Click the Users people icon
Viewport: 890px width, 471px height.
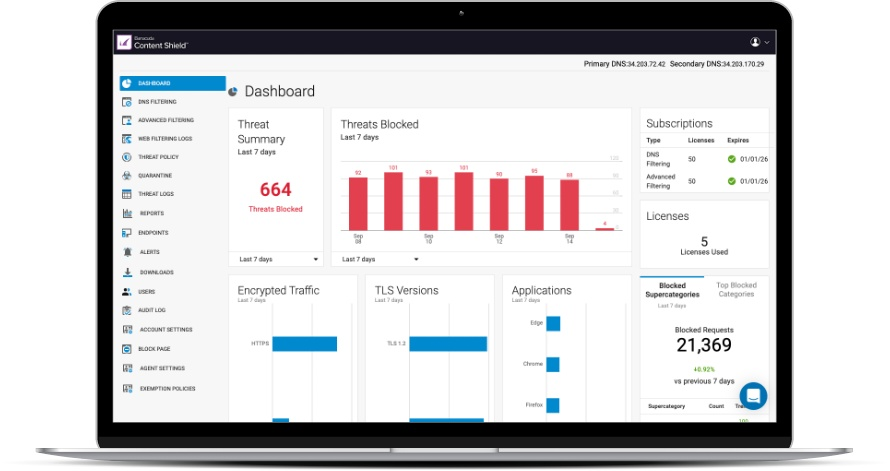(127, 292)
